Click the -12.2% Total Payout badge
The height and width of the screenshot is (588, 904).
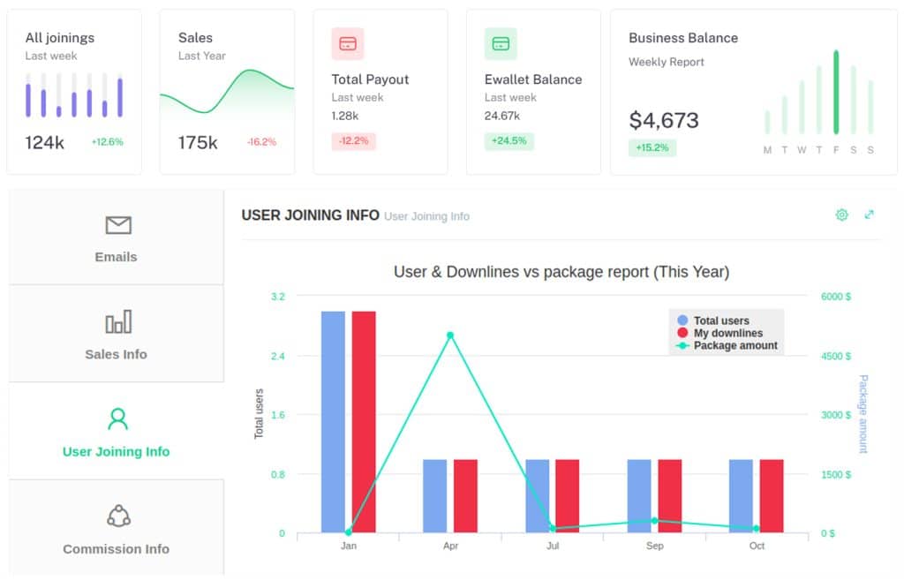pyautogui.click(x=353, y=140)
